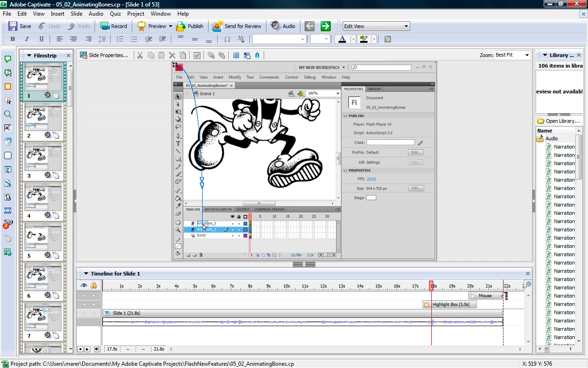Open the Window menu
The height and width of the screenshot is (368, 588).
[161, 14]
